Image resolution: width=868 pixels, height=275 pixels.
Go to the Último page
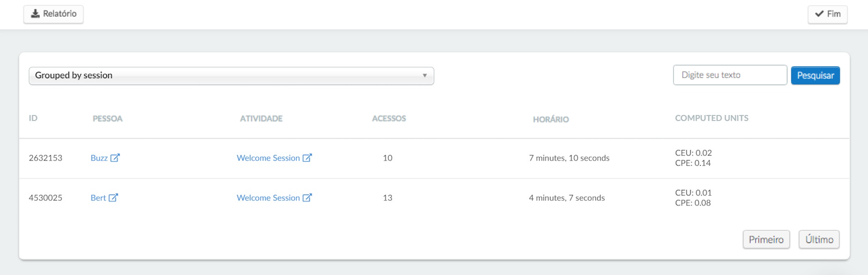coord(819,239)
